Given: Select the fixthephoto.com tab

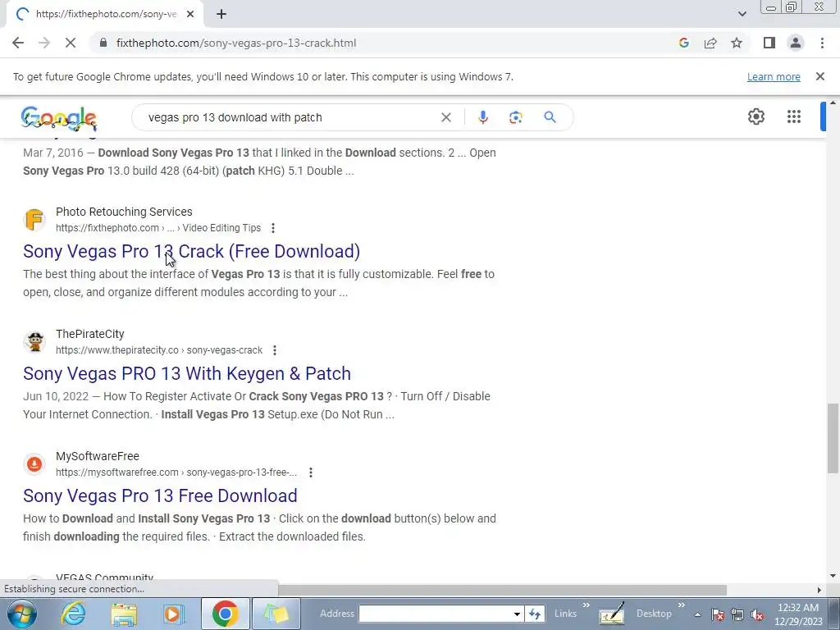Looking at the screenshot, I should click(x=105, y=14).
